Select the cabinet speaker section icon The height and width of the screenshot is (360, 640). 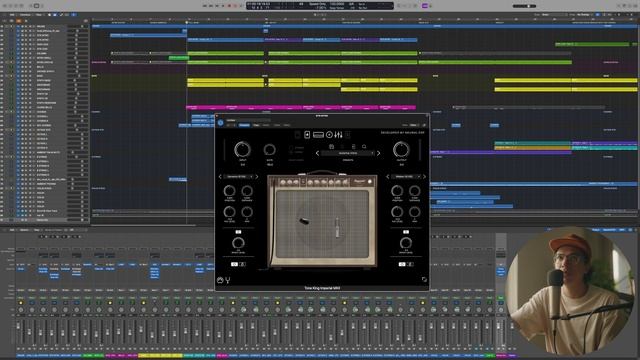coord(329,135)
